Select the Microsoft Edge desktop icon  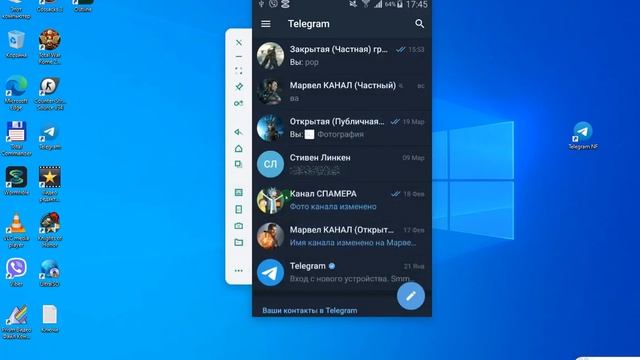coord(16,93)
